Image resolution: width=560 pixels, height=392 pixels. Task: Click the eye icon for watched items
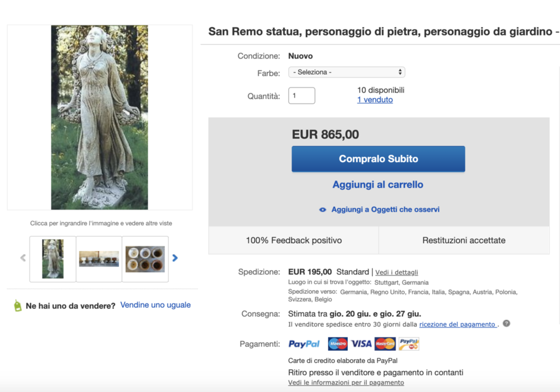tap(323, 210)
